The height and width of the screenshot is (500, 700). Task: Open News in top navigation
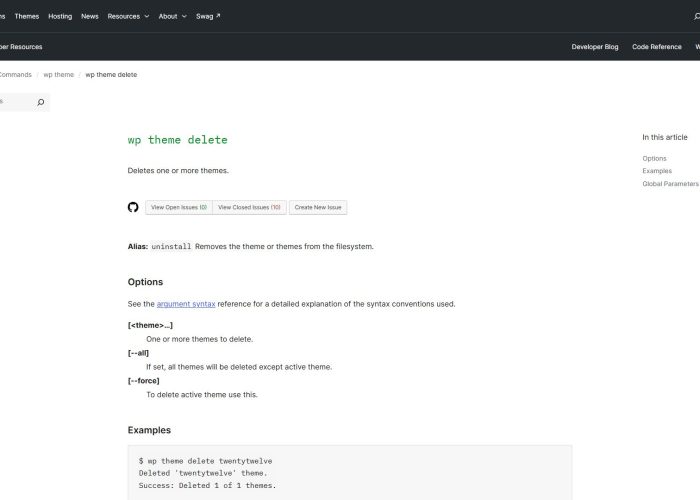pyautogui.click(x=90, y=17)
